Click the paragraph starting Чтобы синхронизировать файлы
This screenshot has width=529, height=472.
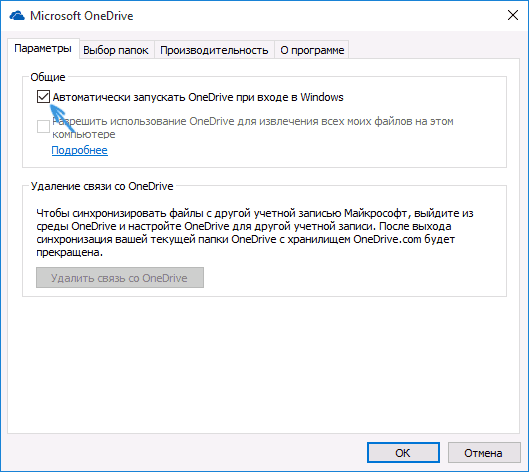[x=255, y=232]
